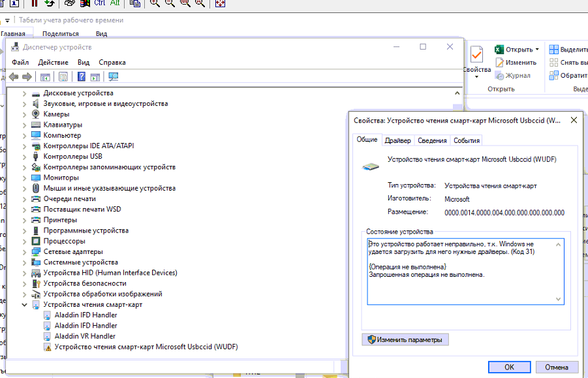Screen dimensions: 588x378
Task: Expand the Системные устройства node
Action: tap(24, 262)
